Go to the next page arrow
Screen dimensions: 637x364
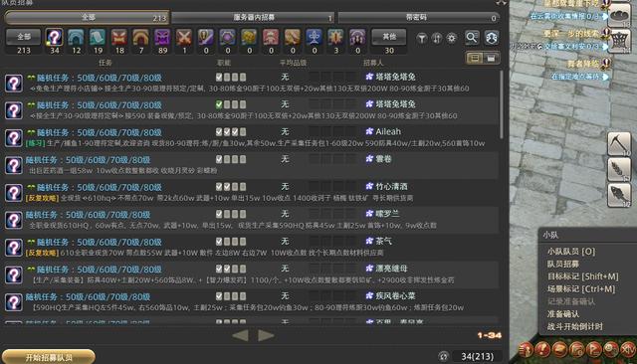tap(266, 335)
